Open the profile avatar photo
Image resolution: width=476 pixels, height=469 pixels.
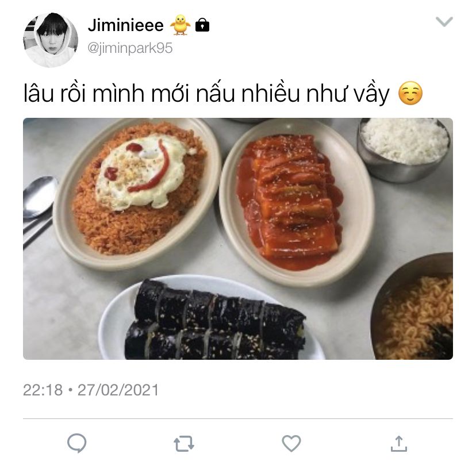51,40
